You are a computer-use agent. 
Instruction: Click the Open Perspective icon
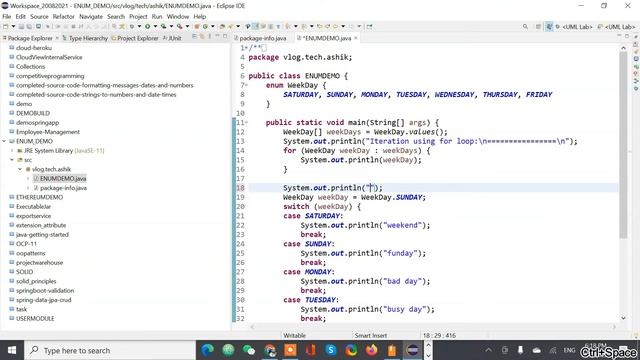(x=538, y=27)
